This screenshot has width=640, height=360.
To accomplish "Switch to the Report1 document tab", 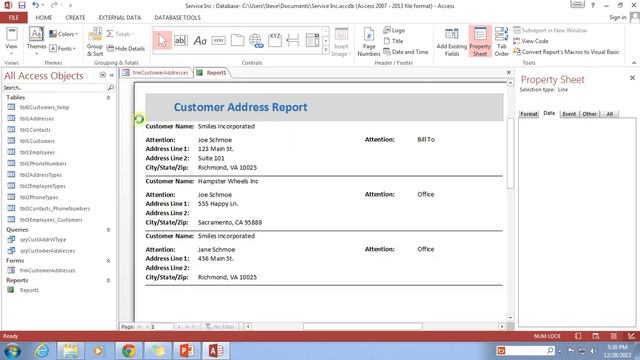I will 212,73.
